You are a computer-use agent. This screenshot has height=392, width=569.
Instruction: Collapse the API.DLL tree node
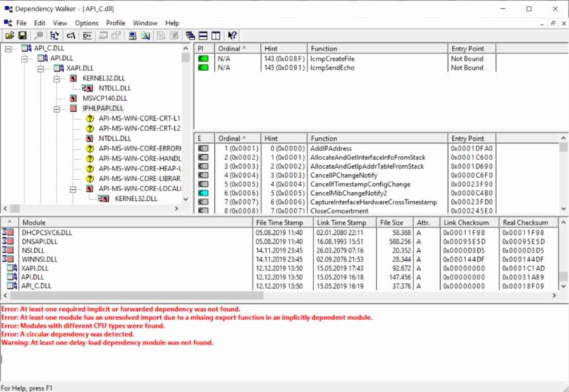pos(24,59)
